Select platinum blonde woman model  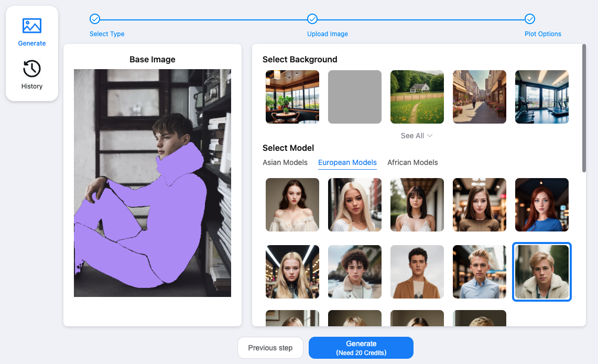(355, 205)
